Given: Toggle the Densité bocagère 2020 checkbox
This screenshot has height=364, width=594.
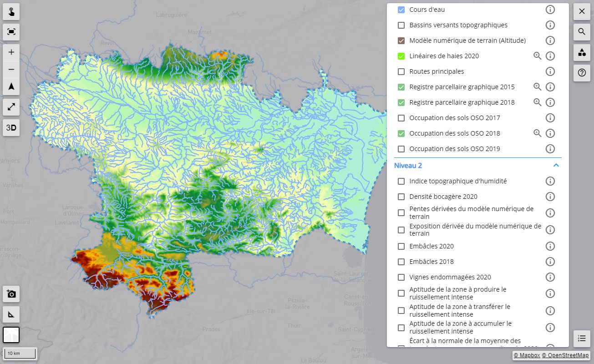Looking at the screenshot, I should (x=401, y=197).
